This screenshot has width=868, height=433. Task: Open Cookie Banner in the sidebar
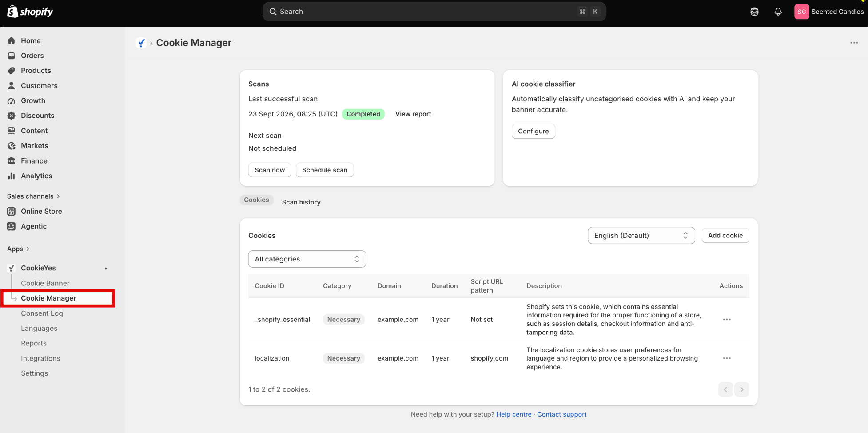[45, 283]
